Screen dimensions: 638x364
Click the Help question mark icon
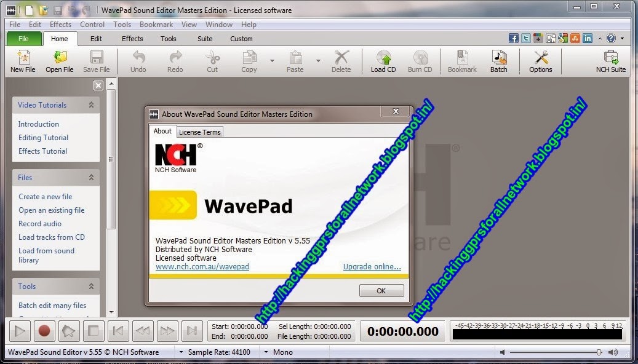(611, 38)
